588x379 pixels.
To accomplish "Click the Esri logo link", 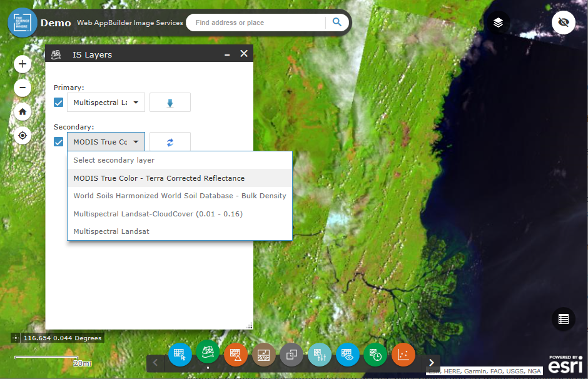I will (565, 364).
